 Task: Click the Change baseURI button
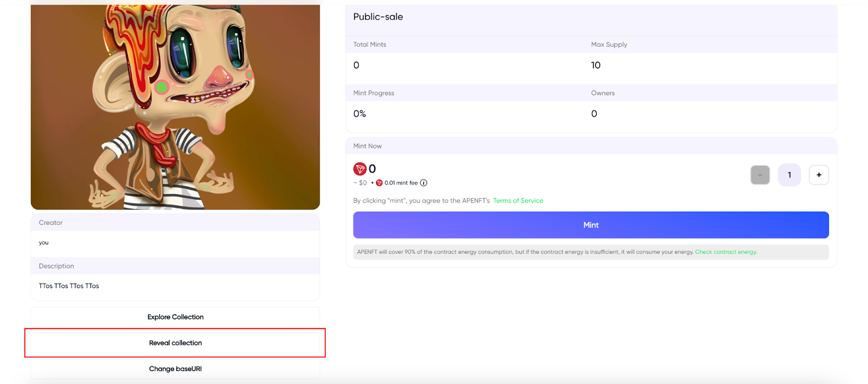[175, 369]
